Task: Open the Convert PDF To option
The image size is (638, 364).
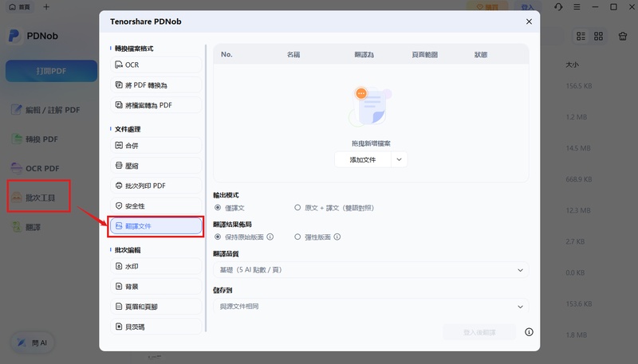Action: (x=156, y=85)
